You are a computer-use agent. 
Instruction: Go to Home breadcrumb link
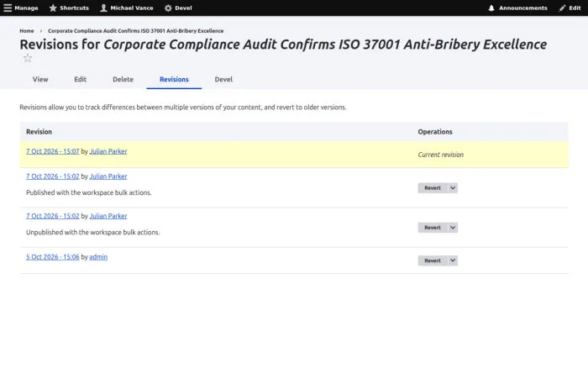[x=27, y=31]
